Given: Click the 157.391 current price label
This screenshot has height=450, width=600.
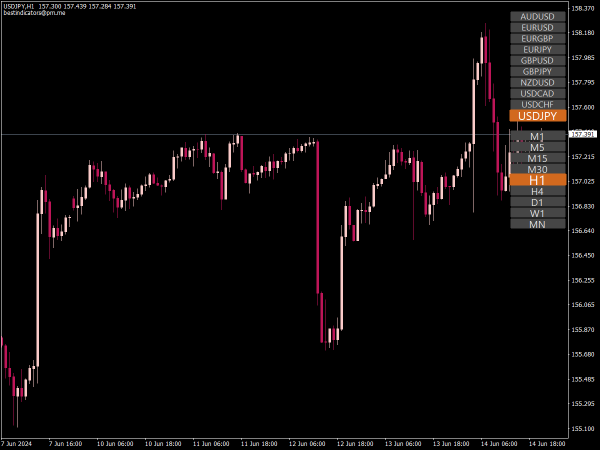Looking at the screenshot, I should point(583,134).
